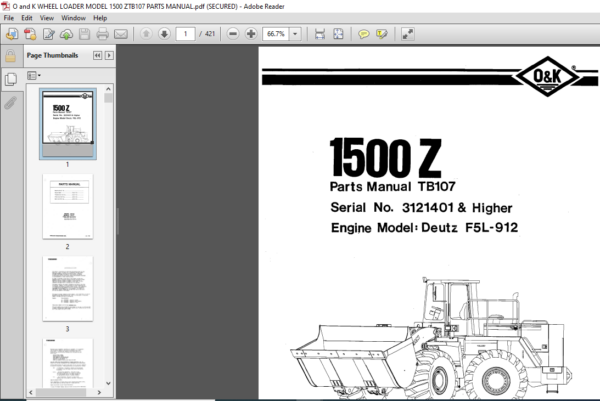
Task: Click the 66.7% zoom value field
Action: pos(276,34)
